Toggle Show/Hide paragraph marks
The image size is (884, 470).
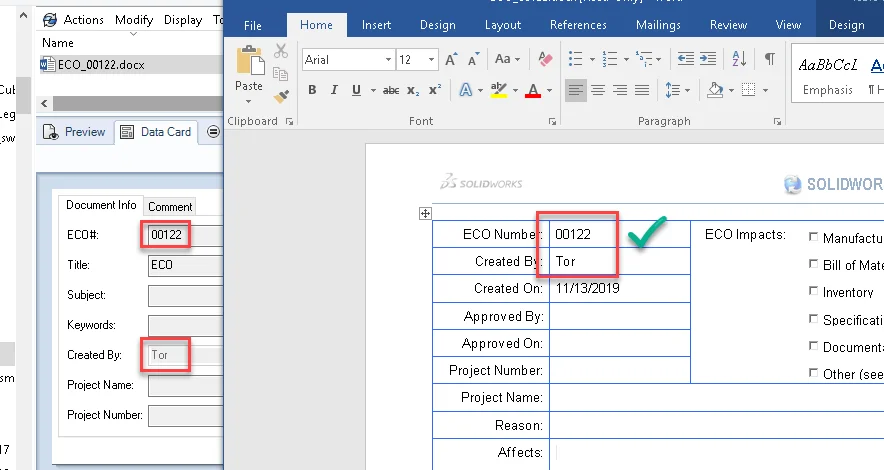(769, 59)
